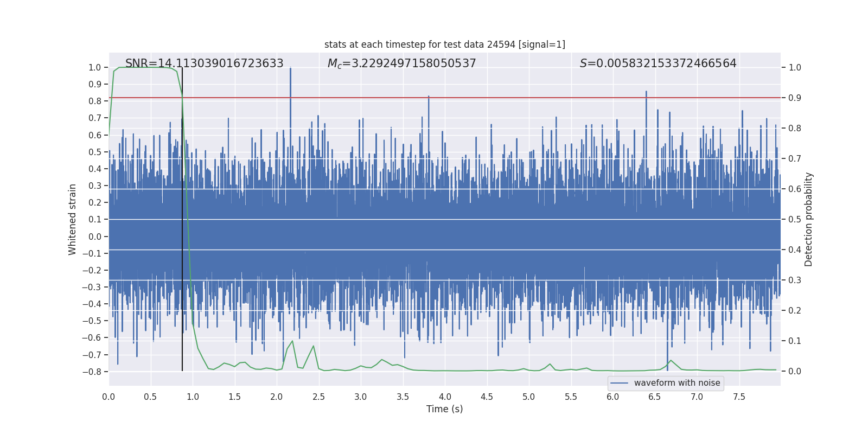Click the 0.9 tick on right axis
The image size is (868, 434).
point(795,98)
